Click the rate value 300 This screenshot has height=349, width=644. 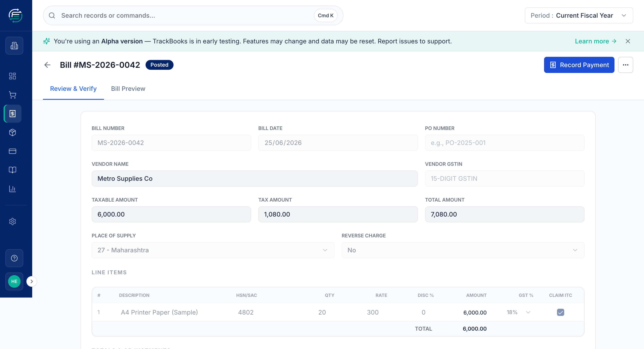(373, 312)
